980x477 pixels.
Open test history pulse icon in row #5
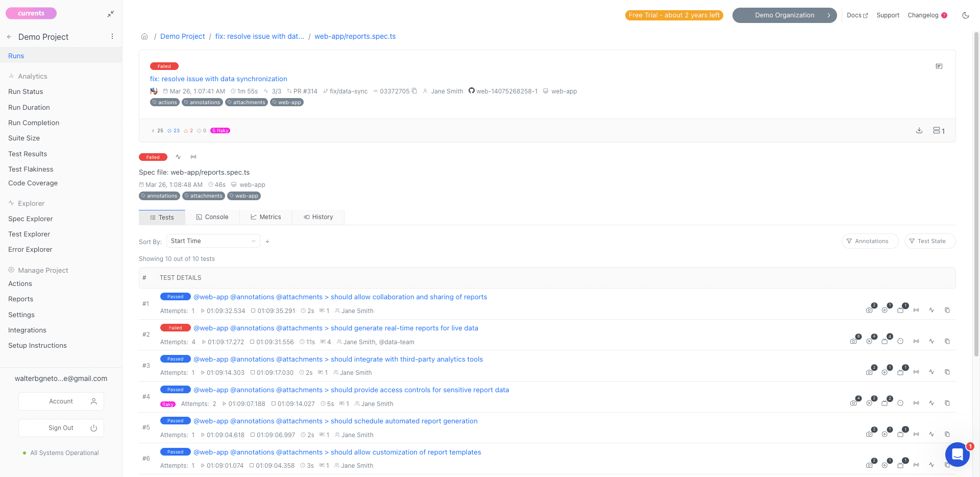tap(932, 434)
